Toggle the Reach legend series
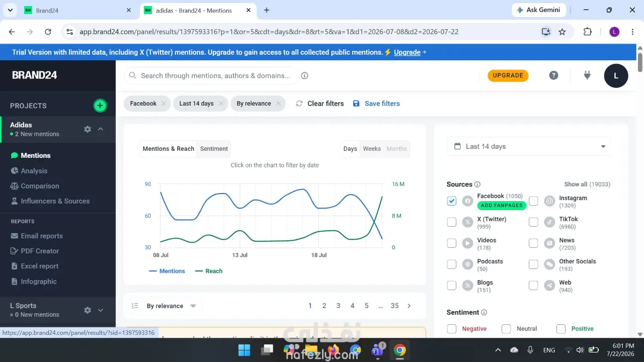The height and width of the screenshot is (362, 644). tap(209, 271)
